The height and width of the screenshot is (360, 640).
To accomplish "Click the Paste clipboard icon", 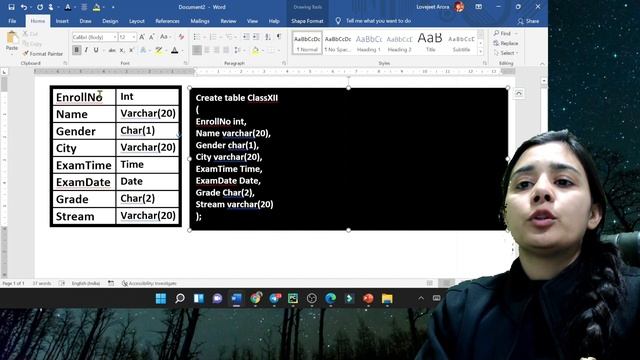I will click(12, 38).
